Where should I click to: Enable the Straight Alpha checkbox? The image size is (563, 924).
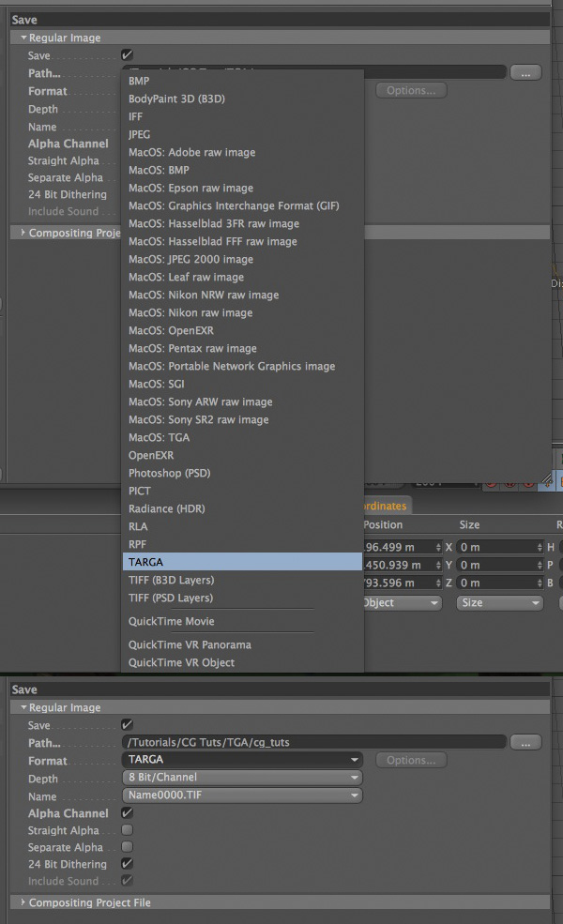(127, 829)
